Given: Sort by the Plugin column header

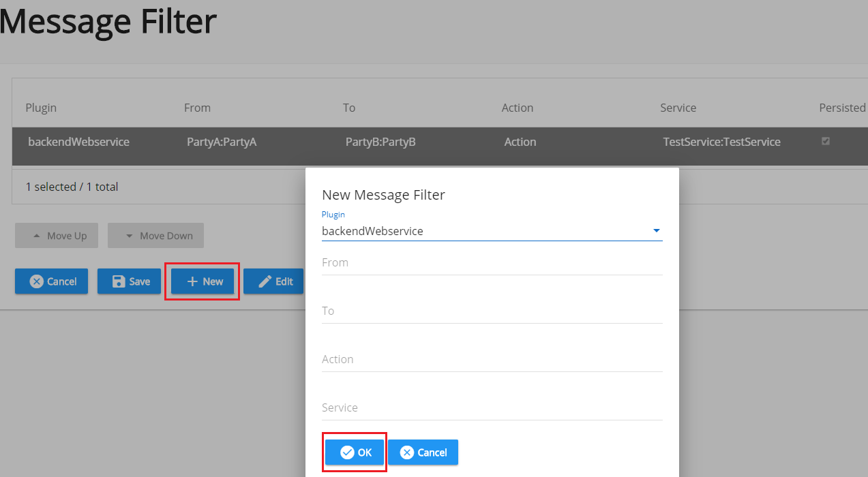Looking at the screenshot, I should 41,108.
